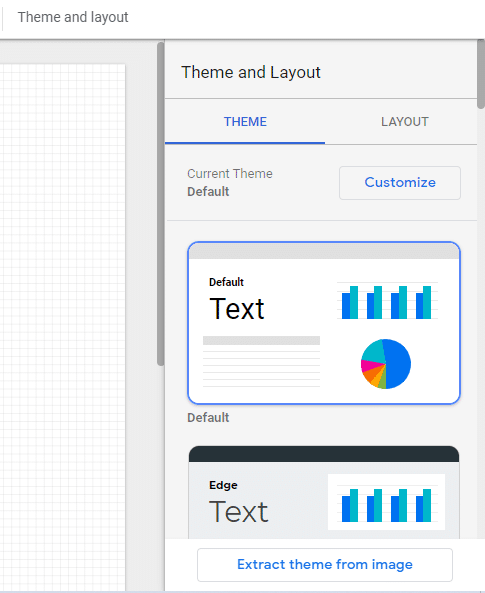Screen dimensions: 485x593
Task: Click the Default caption below the theme card
Action: pos(208,418)
